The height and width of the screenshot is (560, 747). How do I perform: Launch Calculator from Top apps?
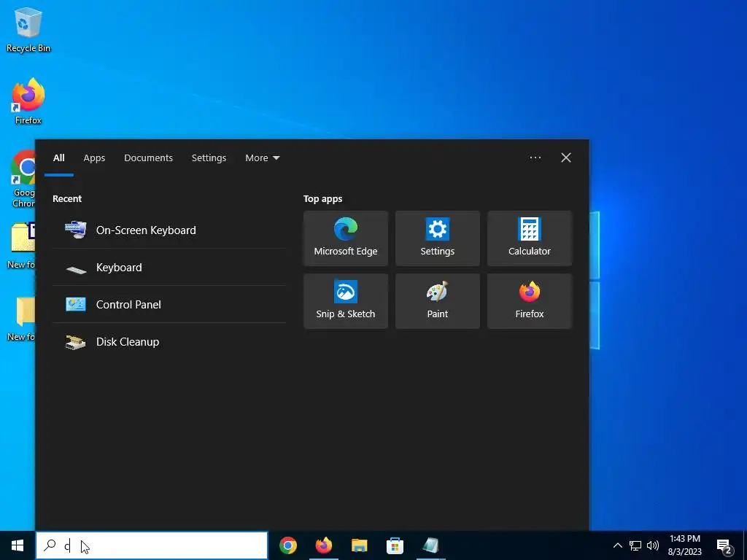click(x=530, y=238)
